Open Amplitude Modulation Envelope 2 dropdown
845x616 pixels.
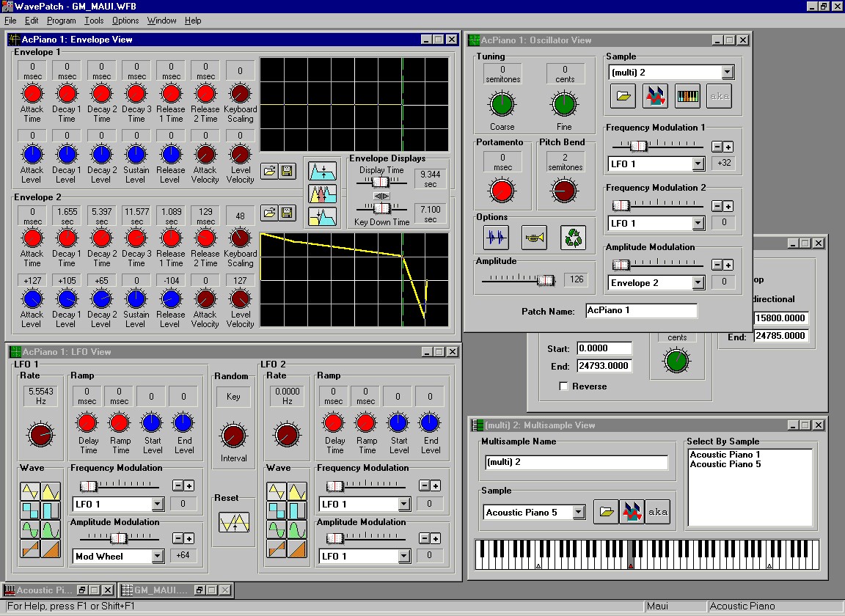[698, 283]
